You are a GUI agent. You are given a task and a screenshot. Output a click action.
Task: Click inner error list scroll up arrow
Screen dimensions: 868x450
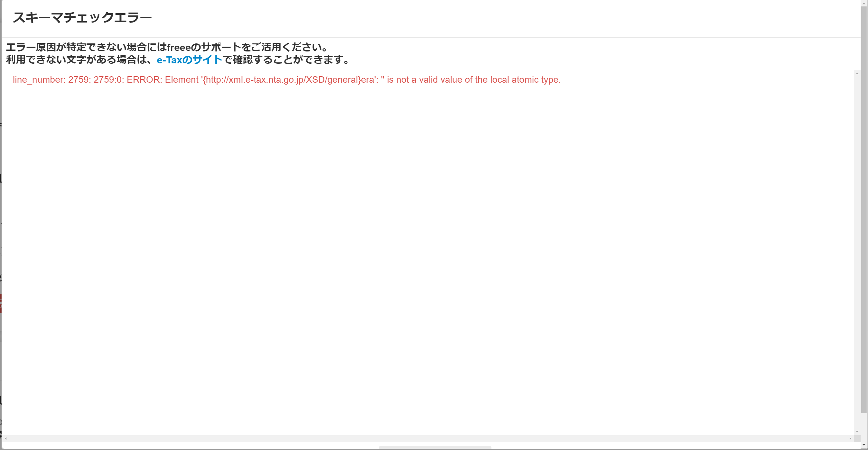coord(857,73)
